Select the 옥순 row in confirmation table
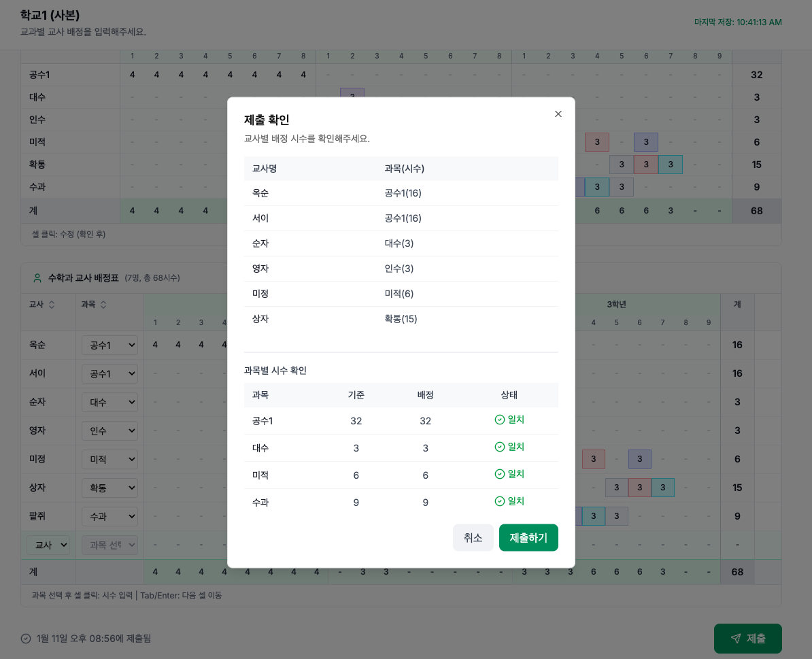Viewport: 812px width, 659px height. (401, 193)
